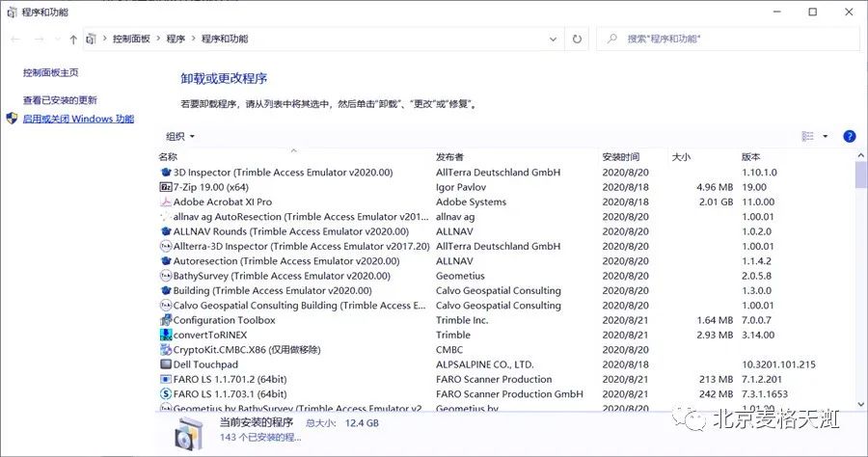Sort by the 版本 column header
The image size is (868, 457).
(x=751, y=157)
